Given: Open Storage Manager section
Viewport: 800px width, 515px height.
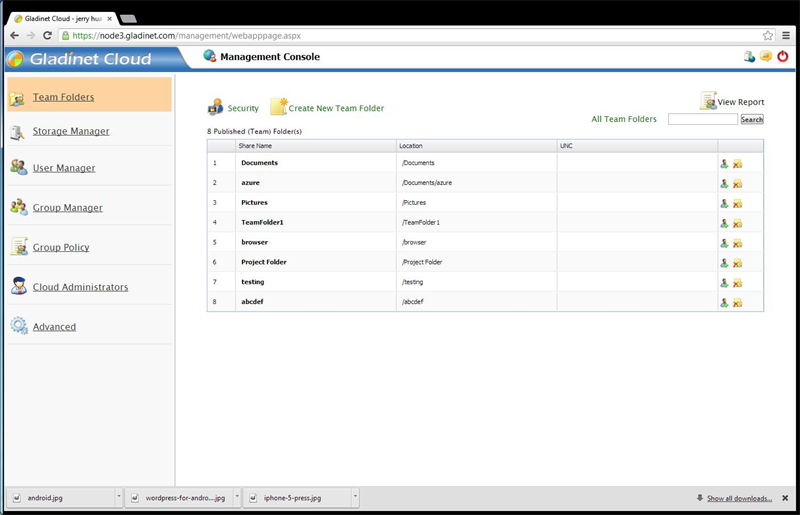Looking at the screenshot, I should (x=71, y=131).
